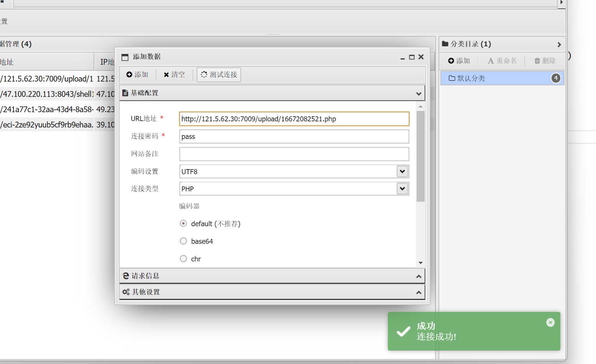Image resolution: width=596 pixels, height=364 pixels.
Task: Click 添加 in the 分类目录 toolbar
Action: 459,61
